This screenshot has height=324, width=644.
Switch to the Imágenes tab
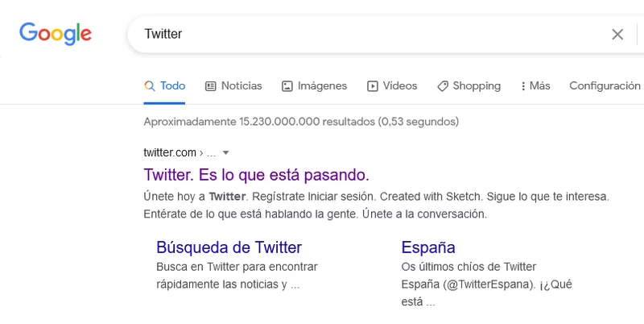[314, 86]
